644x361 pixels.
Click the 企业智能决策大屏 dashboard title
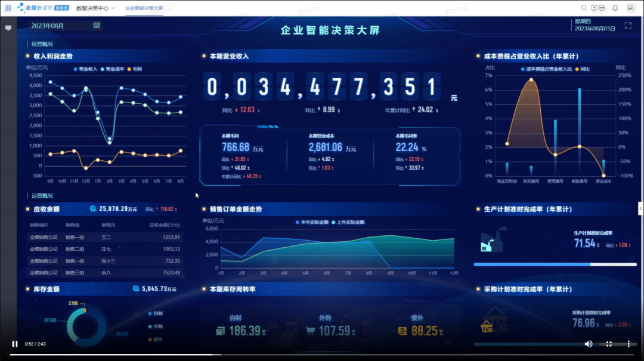point(330,30)
